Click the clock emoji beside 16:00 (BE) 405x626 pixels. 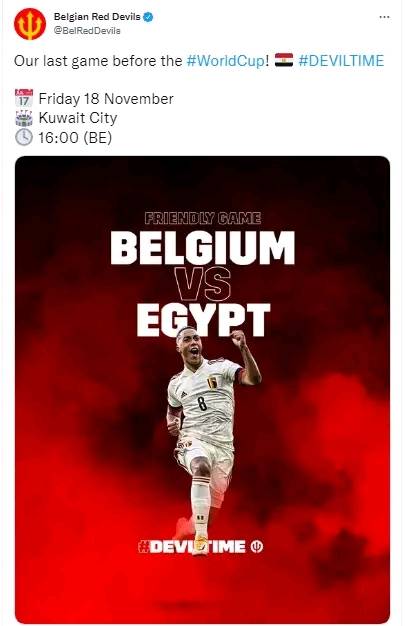24,137
